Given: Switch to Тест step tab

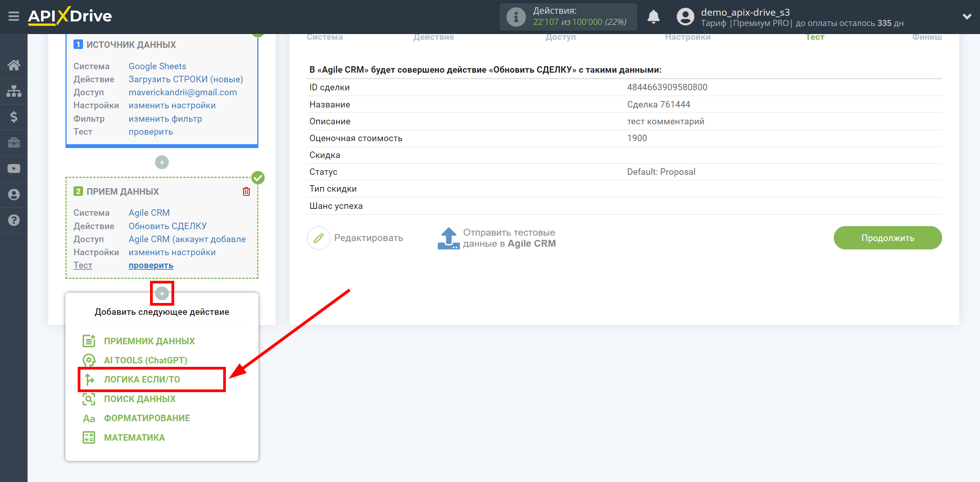Looking at the screenshot, I should pyautogui.click(x=815, y=37).
